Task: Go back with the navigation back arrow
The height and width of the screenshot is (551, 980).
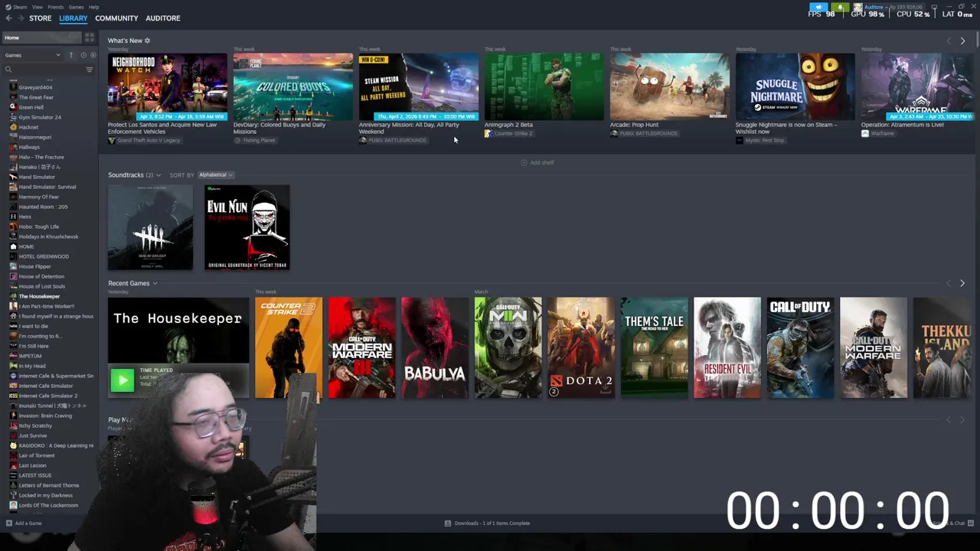Action: (8, 18)
